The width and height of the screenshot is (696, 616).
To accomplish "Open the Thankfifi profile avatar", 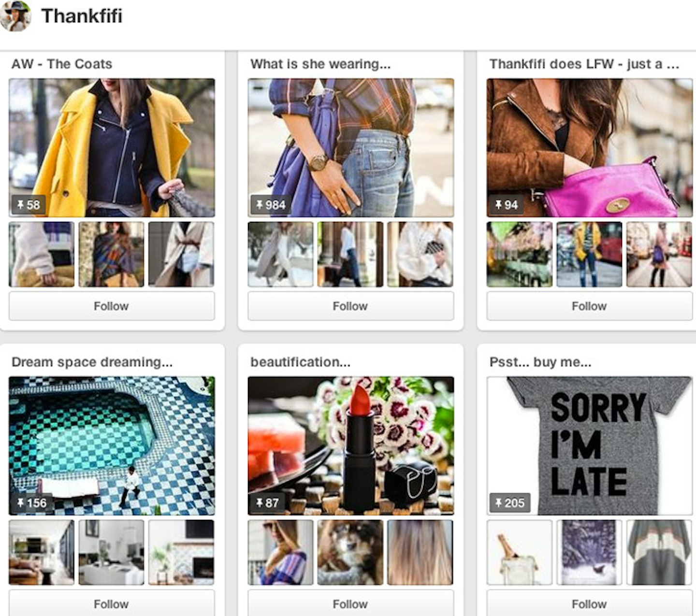I will click(x=15, y=16).
